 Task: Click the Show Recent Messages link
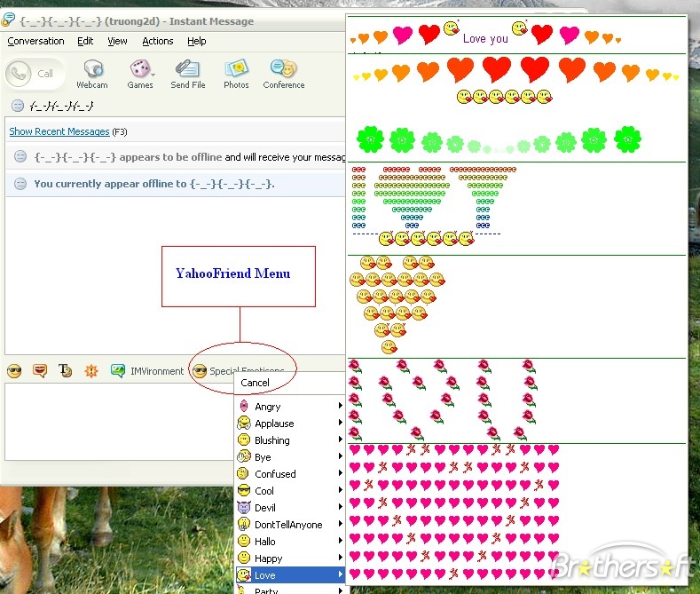tap(59, 131)
